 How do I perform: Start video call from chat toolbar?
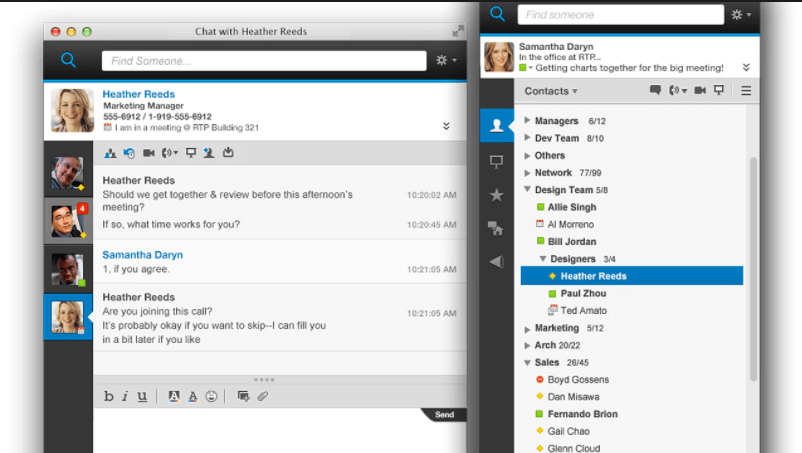[x=149, y=153]
